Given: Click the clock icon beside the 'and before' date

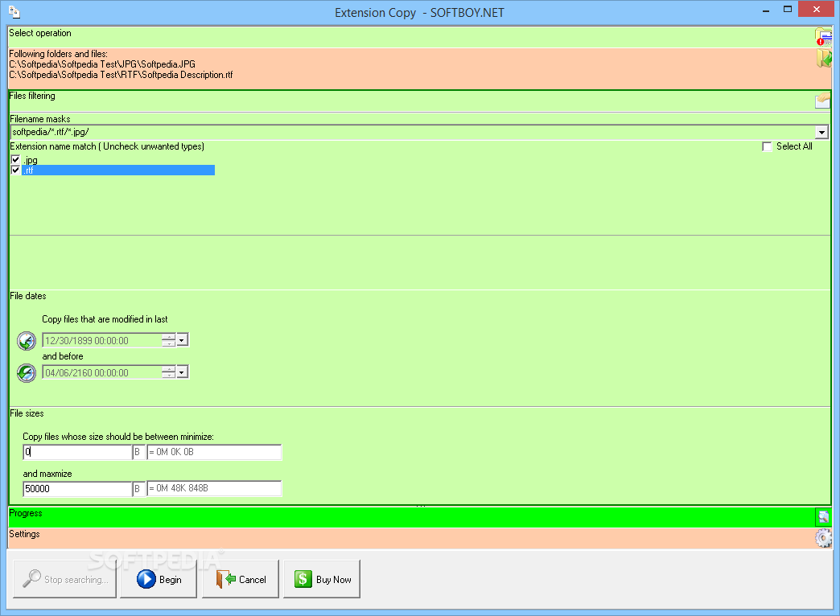Looking at the screenshot, I should tap(27, 373).
